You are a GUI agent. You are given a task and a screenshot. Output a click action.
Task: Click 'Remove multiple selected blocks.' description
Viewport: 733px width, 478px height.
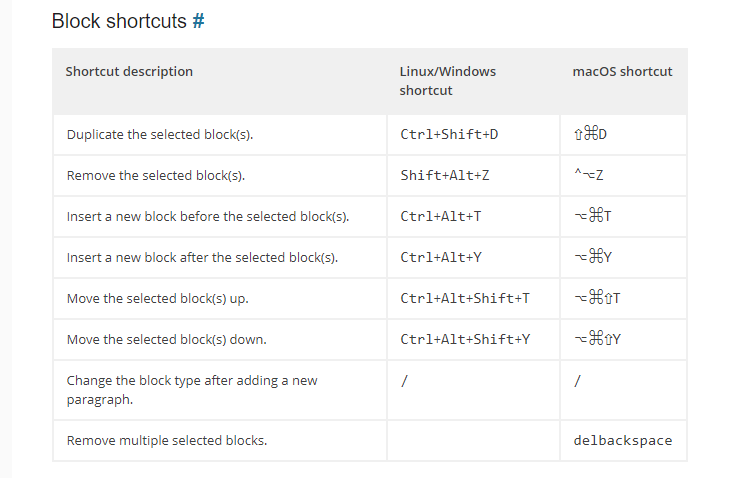coord(167,441)
